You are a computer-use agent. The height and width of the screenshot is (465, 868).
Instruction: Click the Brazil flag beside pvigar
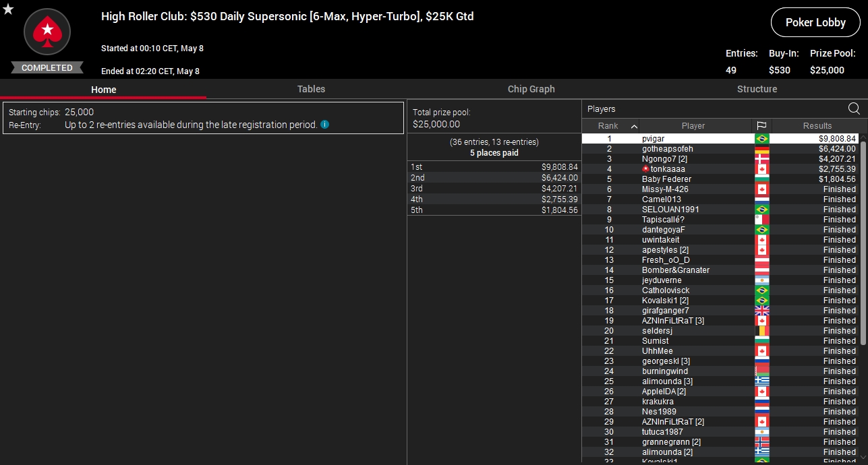(x=762, y=139)
